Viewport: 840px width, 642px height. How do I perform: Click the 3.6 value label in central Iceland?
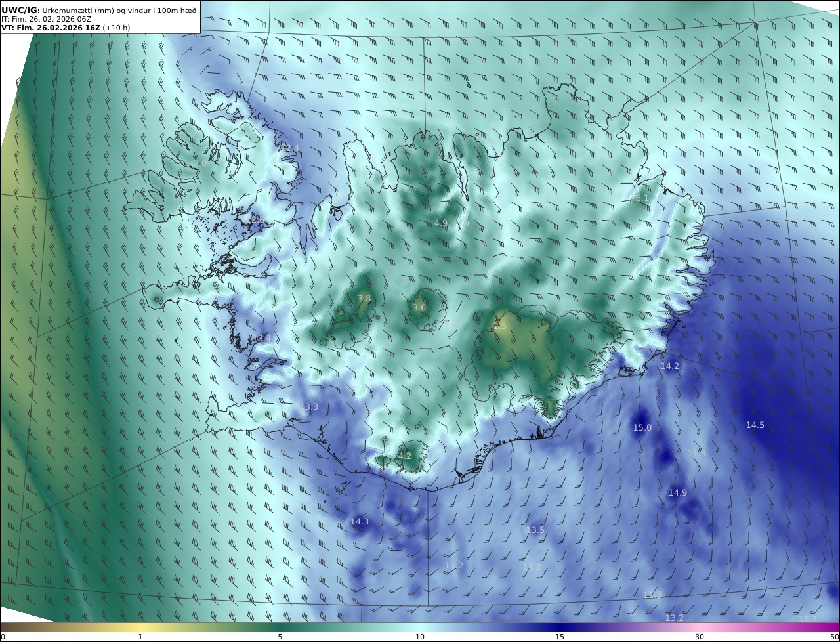(x=419, y=307)
